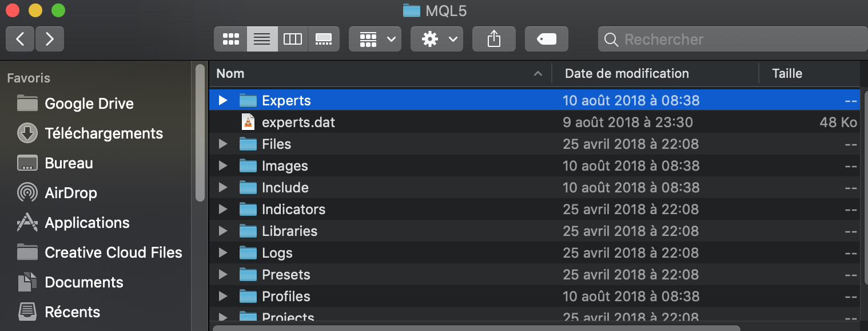Click the edit tags button
Viewport: 868px width, 331px height.
547,39
